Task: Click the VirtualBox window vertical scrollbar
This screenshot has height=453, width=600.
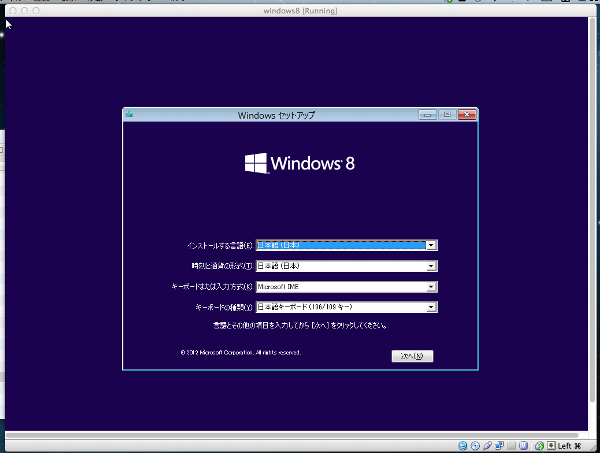Action: point(592,210)
